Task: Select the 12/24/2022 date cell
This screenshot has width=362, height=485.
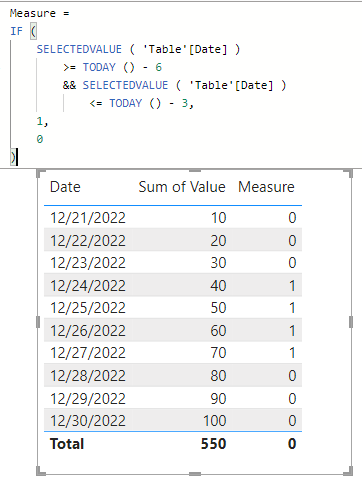Action: click(88, 285)
